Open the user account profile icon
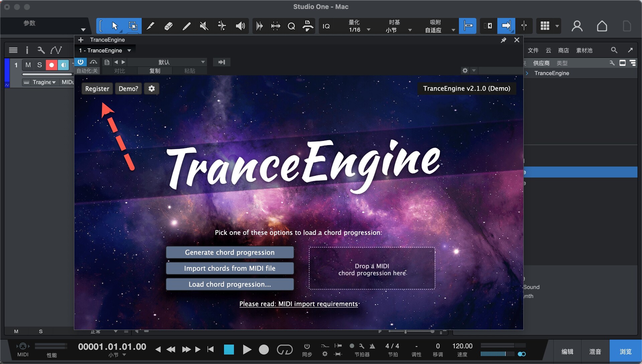 [x=577, y=26]
